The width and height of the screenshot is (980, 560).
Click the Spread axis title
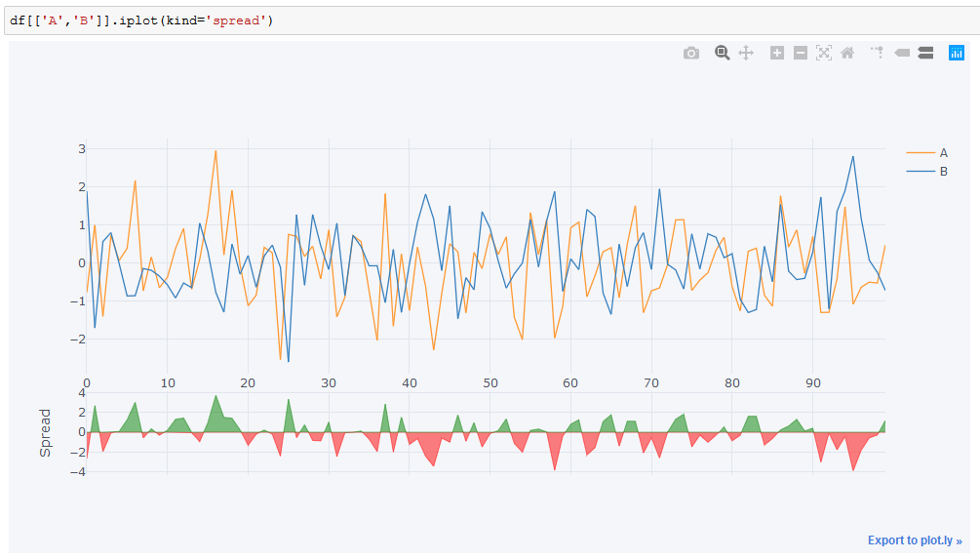click(45, 432)
